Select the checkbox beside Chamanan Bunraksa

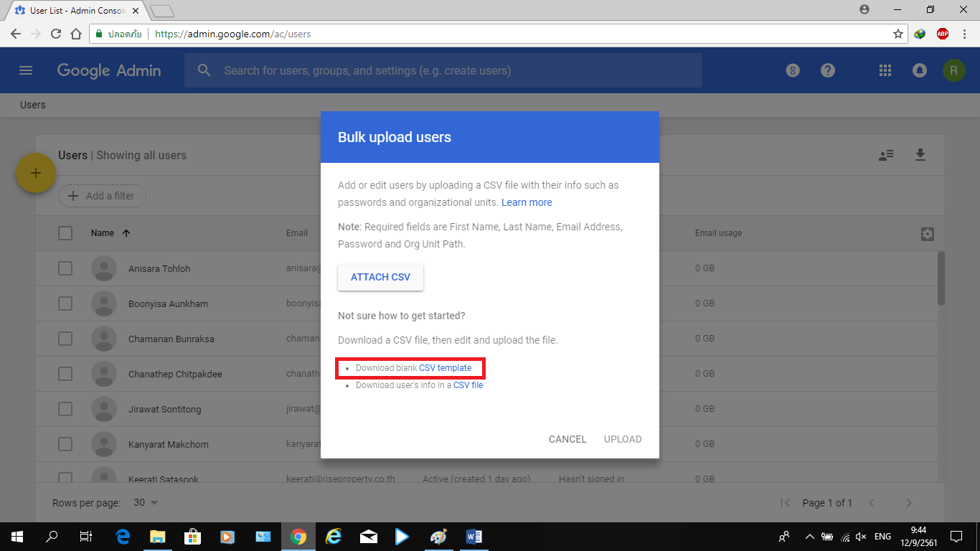coord(65,339)
